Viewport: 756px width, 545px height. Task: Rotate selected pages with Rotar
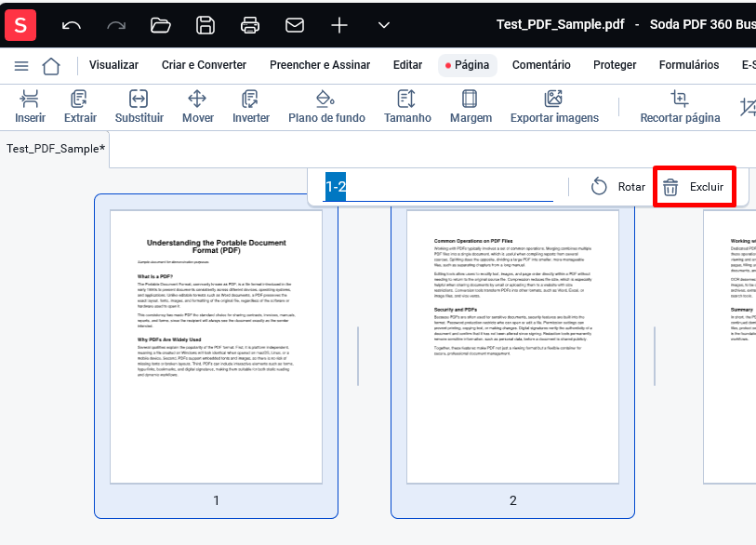(x=618, y=187)
